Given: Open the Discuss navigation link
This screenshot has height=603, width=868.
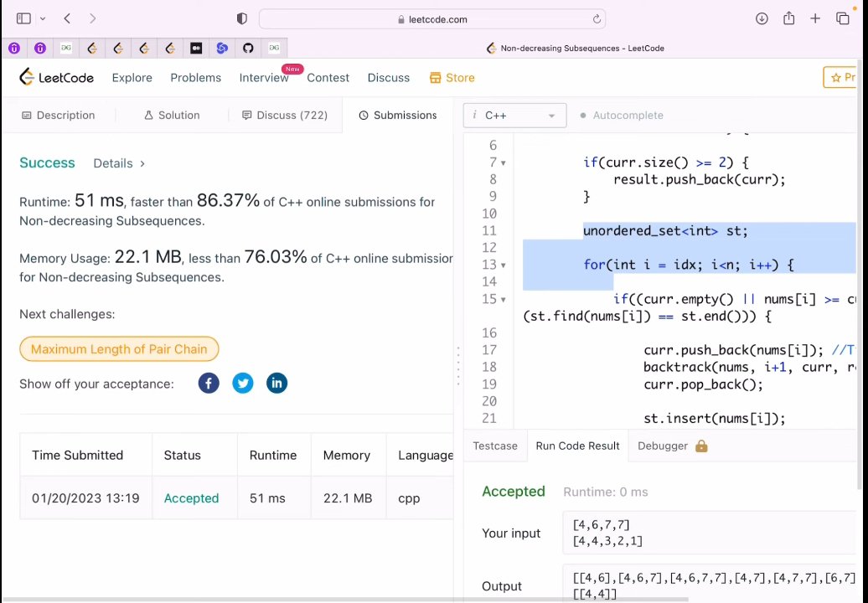Looking at the screenshot, I should [389, 78].
